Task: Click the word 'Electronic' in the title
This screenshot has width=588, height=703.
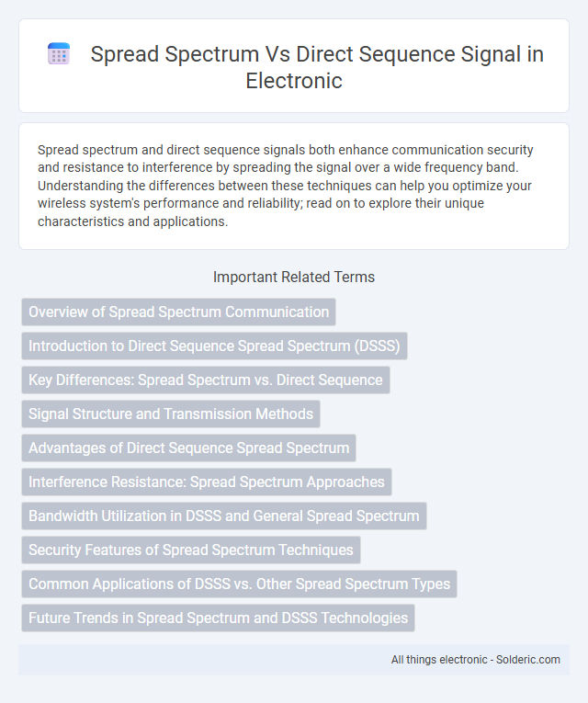Action: 294,81
